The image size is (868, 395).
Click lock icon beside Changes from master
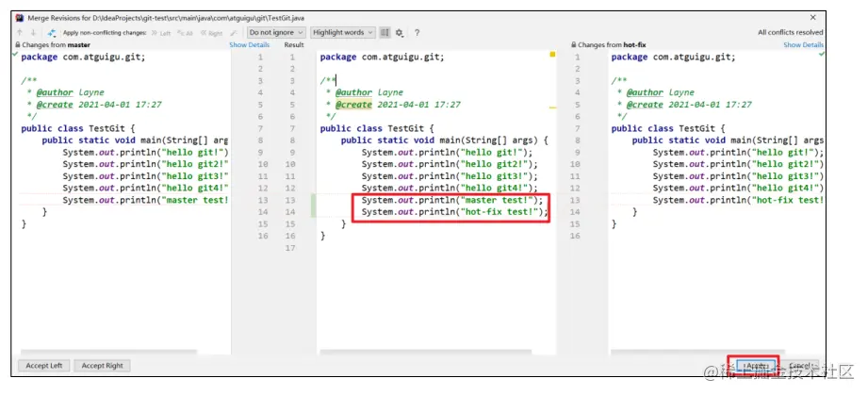pos(18,45)
